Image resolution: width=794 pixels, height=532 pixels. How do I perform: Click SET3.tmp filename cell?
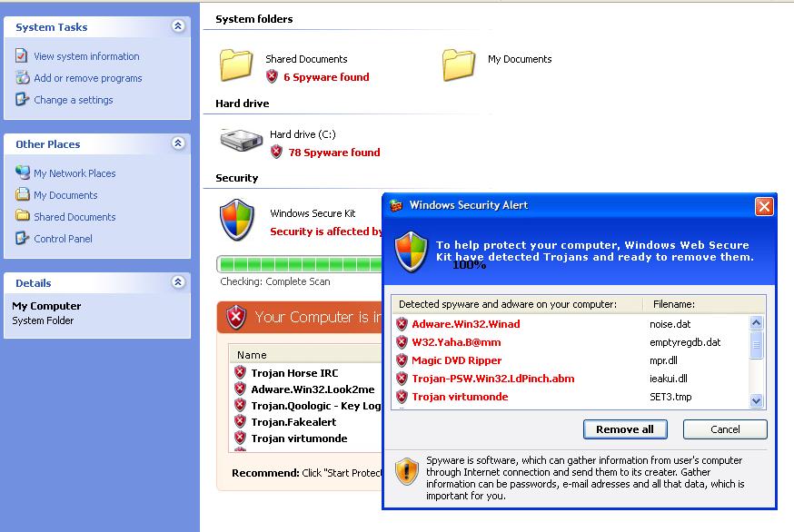670,397
